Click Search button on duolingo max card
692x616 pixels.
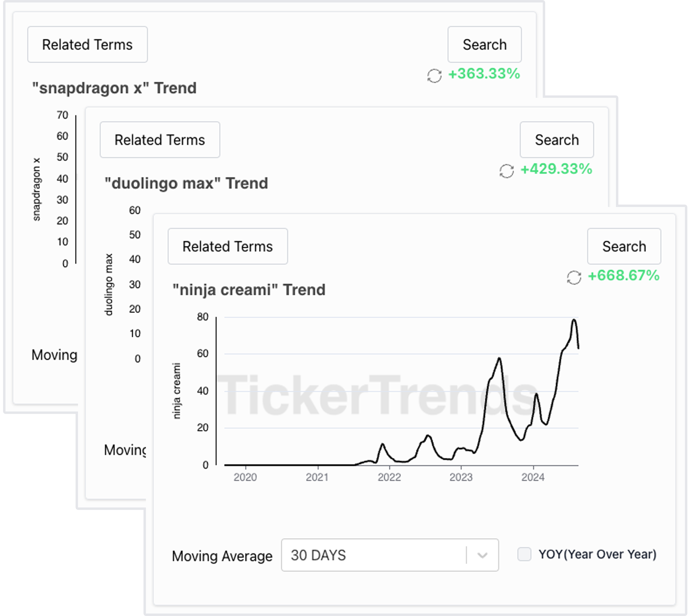pos(557,140)
